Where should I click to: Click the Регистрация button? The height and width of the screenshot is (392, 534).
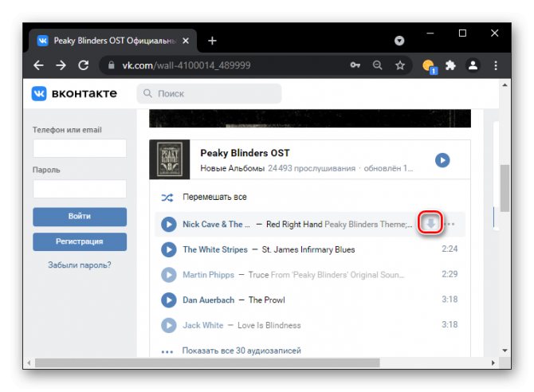pos(80,241)
